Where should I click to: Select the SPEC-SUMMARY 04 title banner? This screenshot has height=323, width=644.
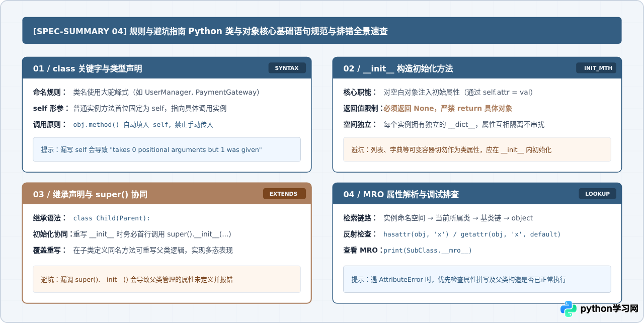(x=322, y=31)
